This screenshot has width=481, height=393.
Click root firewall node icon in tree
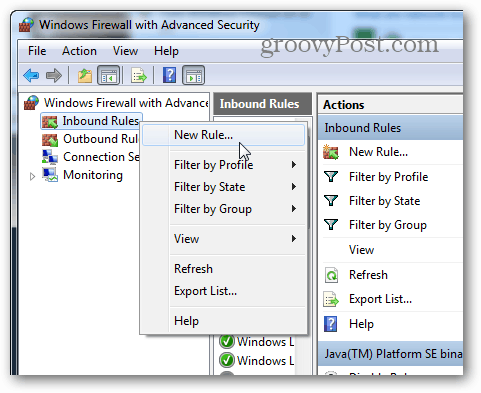pos(31,103)
